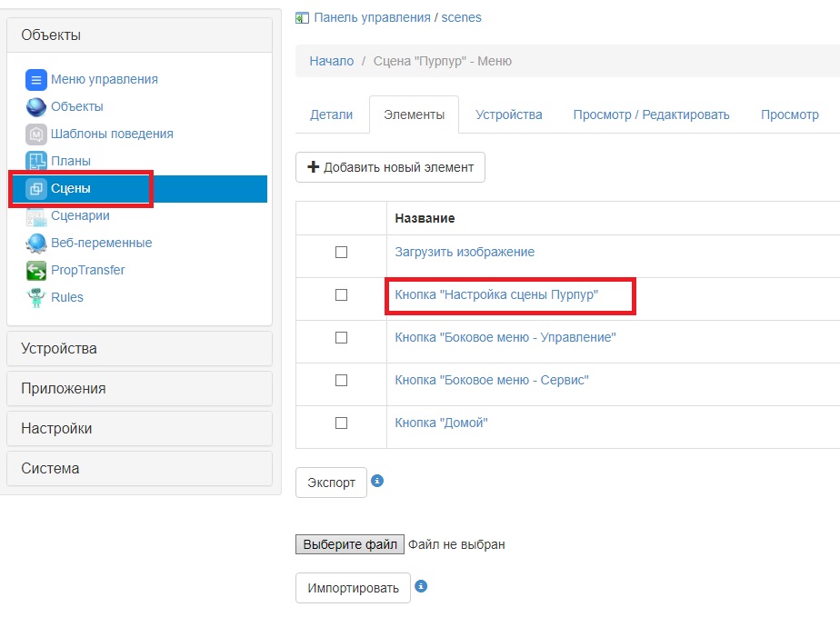Click the Шаблоны поведения icon
Viewport: 840px width, 637px height.
tap(35, 134)
